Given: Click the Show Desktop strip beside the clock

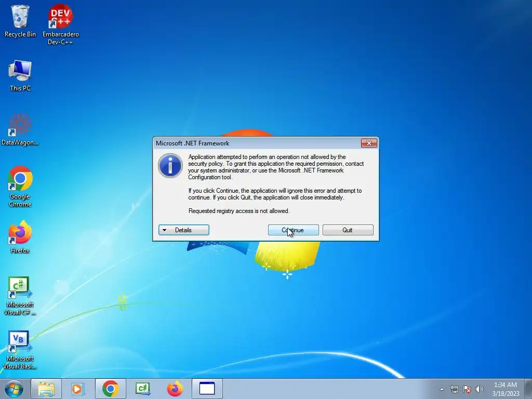Looking at the screenshot, I should [529, 389].
